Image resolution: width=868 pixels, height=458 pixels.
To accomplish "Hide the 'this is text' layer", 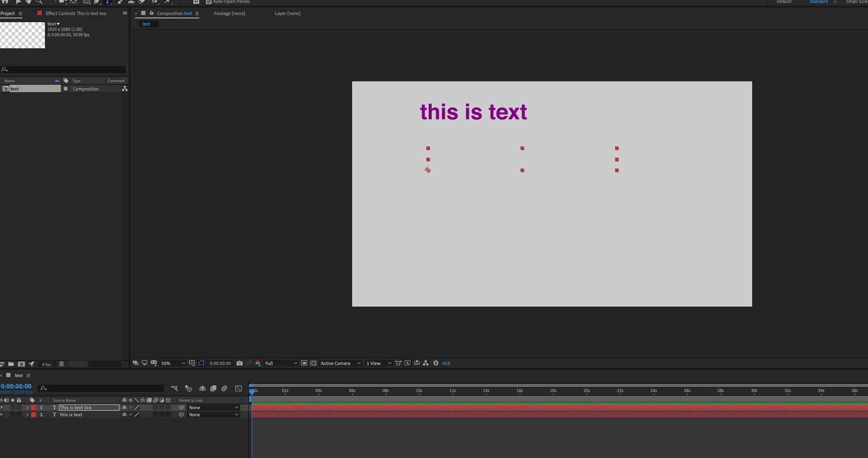I will click(x=1, y=415).
